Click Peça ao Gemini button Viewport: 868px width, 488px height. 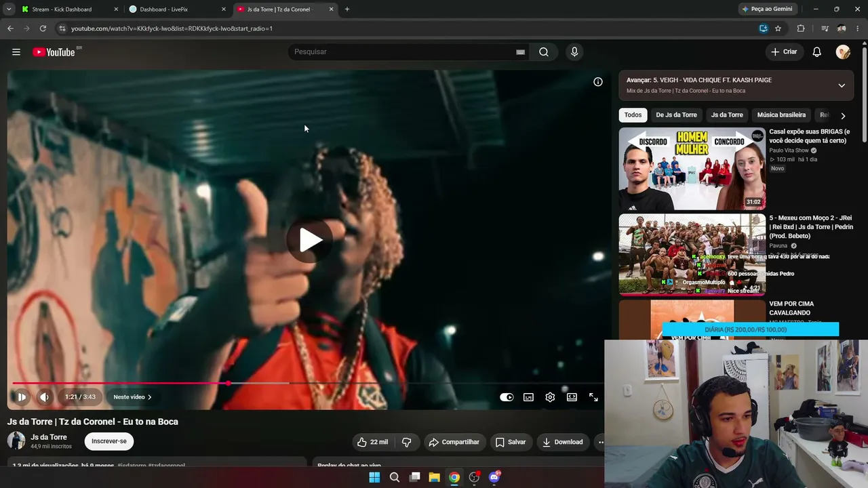click(x=767, y=9)
